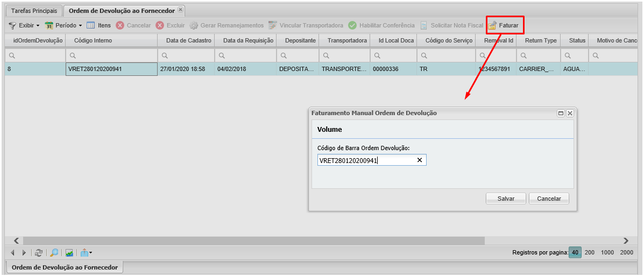Click the Itens toolbar button
Image resolution: width=644 pixels, height=276 pixels.
(98, 25)
